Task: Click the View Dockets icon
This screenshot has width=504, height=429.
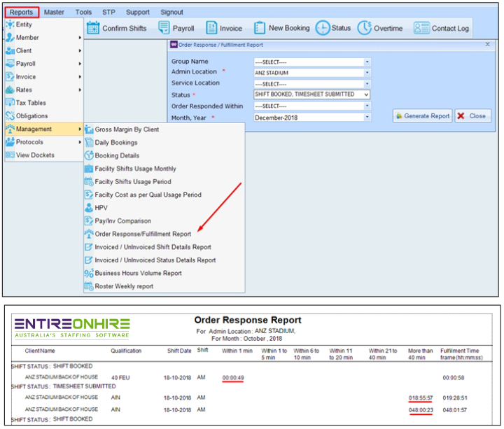Action: (10, 155)
